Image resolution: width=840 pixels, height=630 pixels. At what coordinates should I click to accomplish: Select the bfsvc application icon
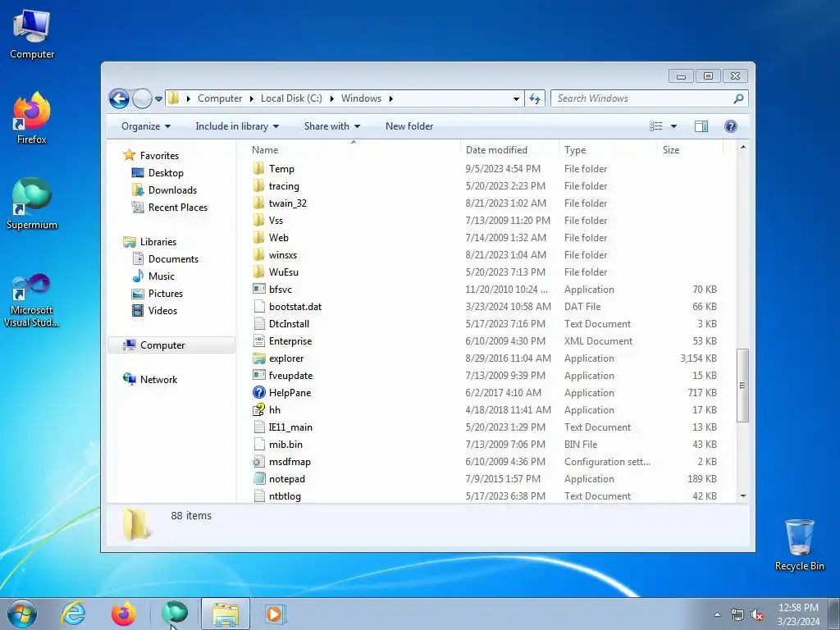pyautogui.click(x=258, y=290)
